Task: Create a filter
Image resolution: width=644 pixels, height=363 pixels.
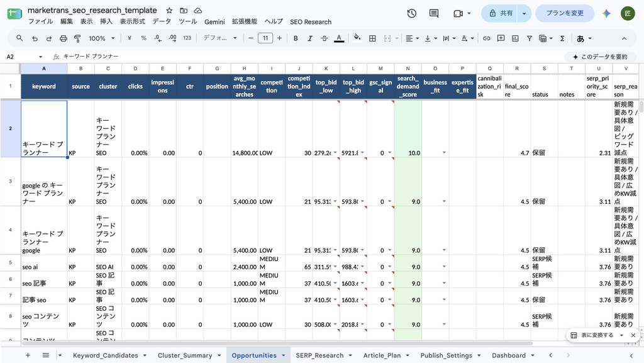Action: [x=530, y=38]
